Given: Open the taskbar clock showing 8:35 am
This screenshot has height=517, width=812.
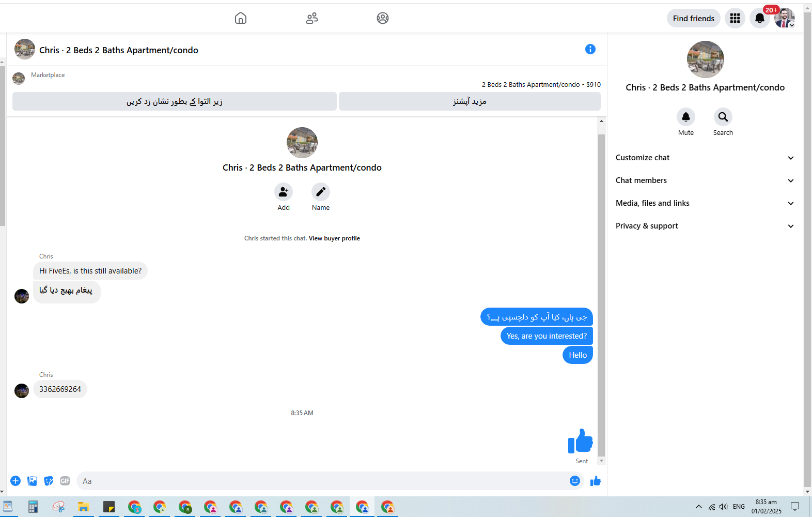Looking at the screenshot, I should click(x=766, y=507).
